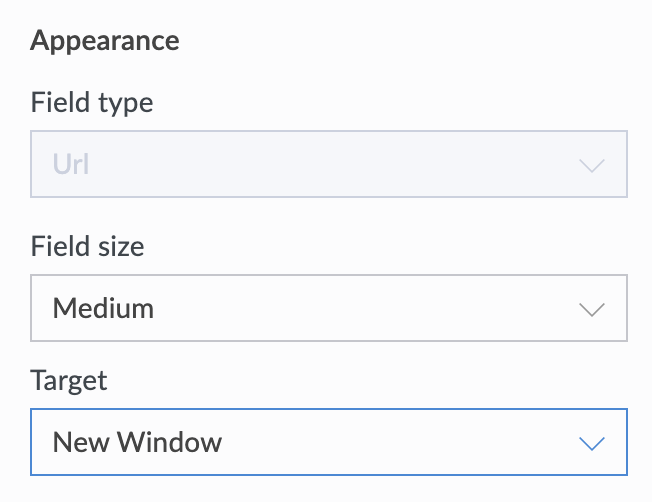Open the Field size combo box

point(328,308)
